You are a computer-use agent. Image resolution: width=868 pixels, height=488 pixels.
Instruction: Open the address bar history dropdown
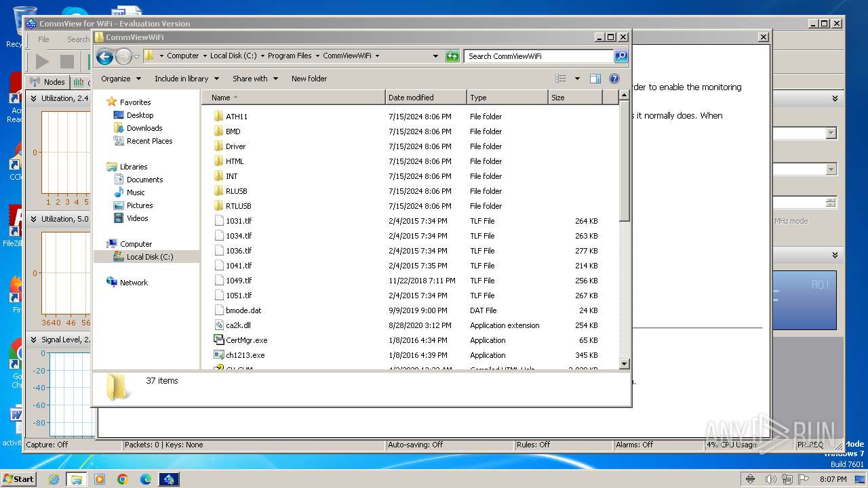[x=435, y=56]
